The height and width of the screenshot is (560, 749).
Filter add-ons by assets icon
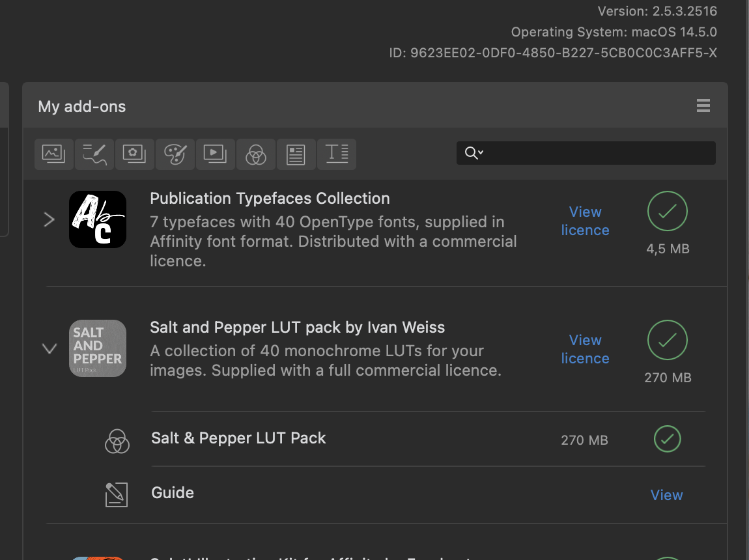[x=54, y=154]
